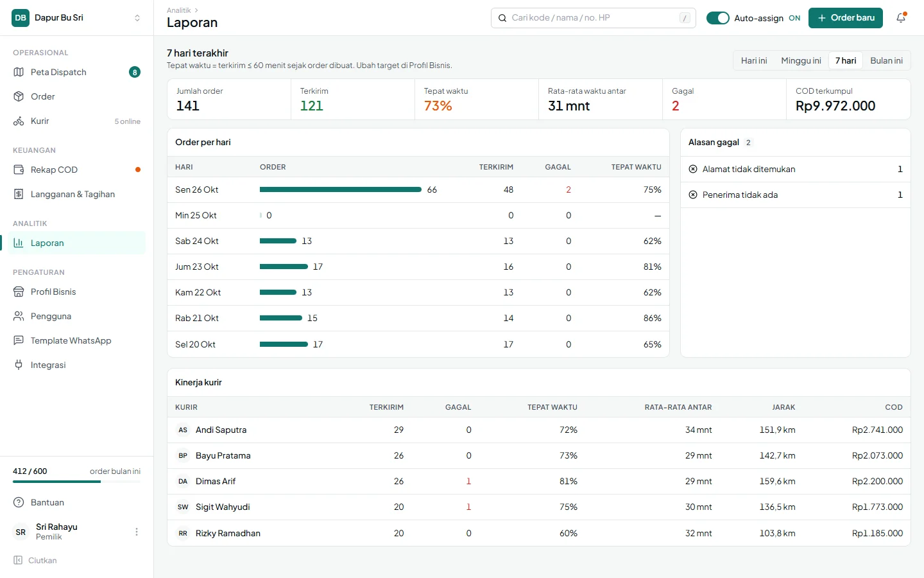Open the Bantuan help link
This screenshot has width=924, height=578.
click(x=77, y=502)
